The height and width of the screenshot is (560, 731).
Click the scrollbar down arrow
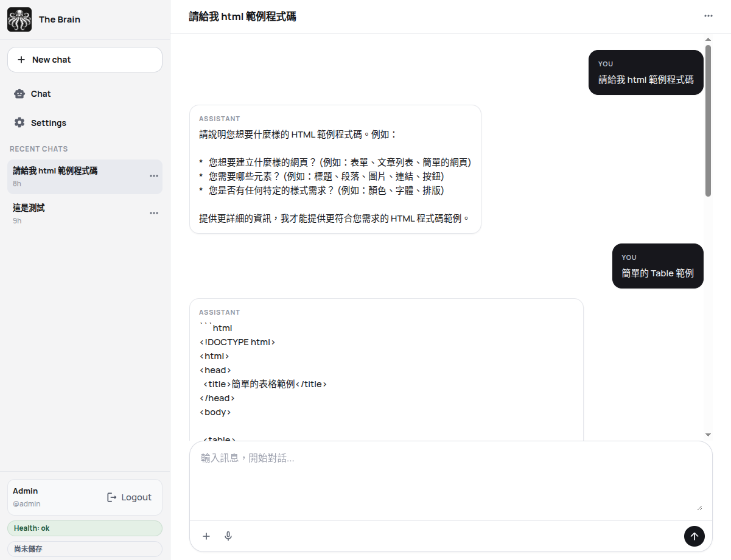708,435
